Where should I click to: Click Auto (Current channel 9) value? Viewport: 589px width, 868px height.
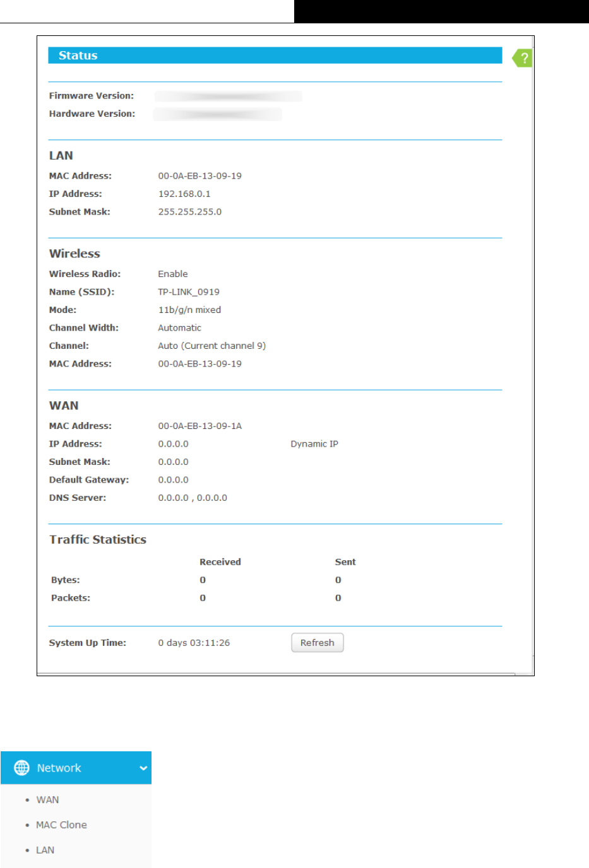click(x=212, y=346)
